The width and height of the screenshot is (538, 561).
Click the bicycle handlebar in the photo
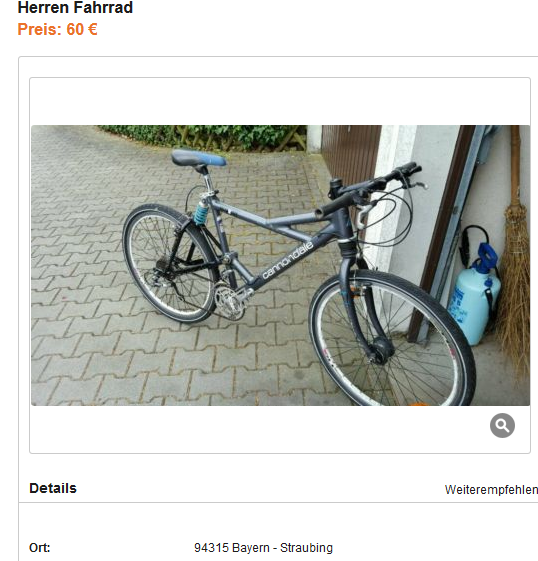tap(370, 188)
